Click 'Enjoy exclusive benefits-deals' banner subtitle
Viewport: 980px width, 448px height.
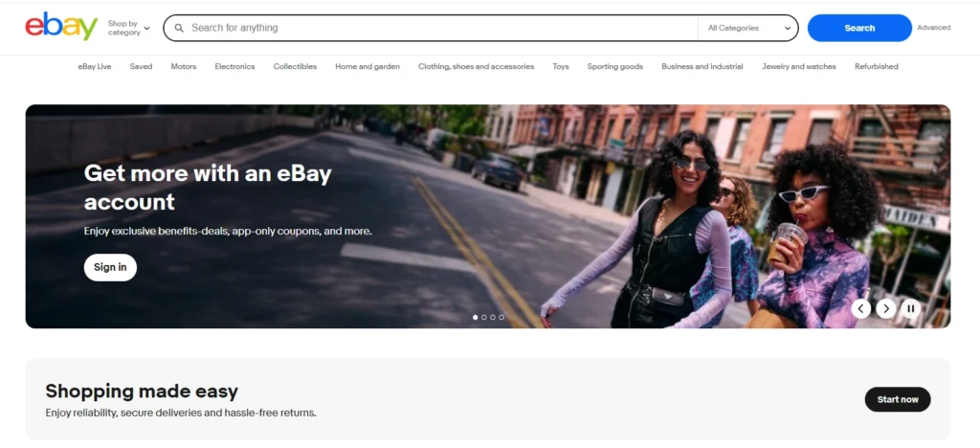coord(228,232)
